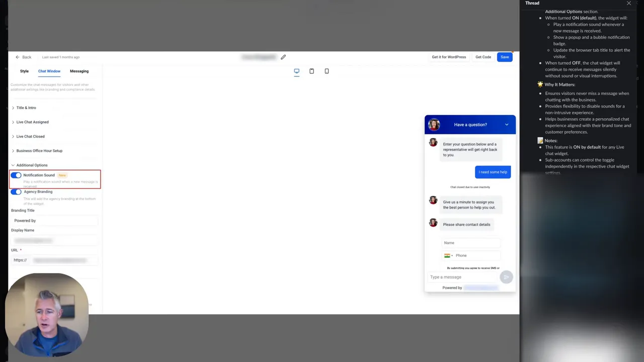Toggle Agency Branding switch
The width and height of the screenshot is (644, 362).
pos(16,192)
